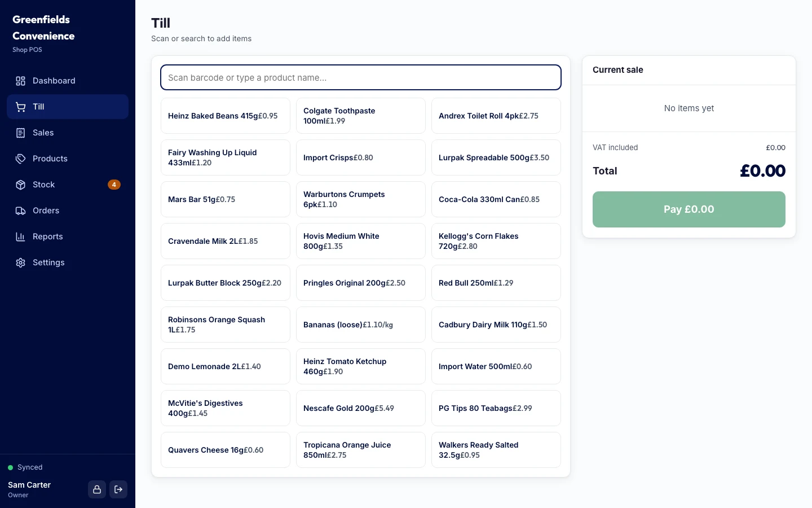Add Heinz Tomato Ketchup 460g
This screenshot has width=812, height=508.
coord(361,366)
